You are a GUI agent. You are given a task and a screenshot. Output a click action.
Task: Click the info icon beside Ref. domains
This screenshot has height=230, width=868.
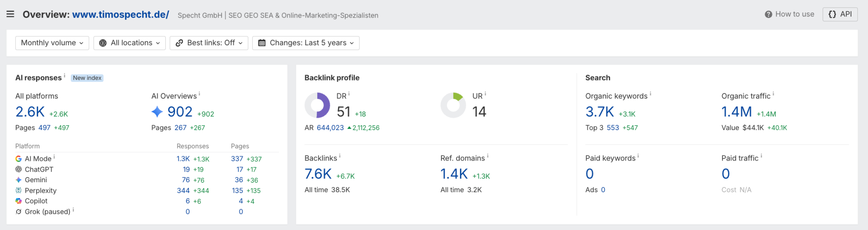488,156
